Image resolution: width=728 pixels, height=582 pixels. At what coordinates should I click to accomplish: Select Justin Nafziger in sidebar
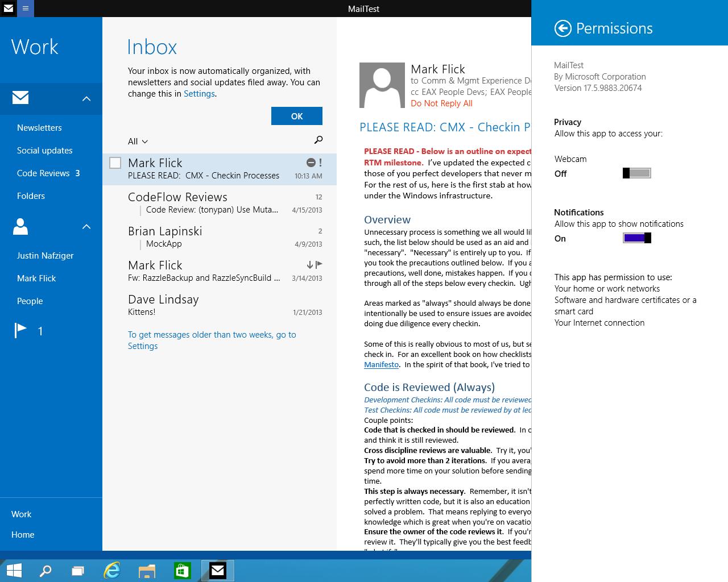pyautogui.click(x=45, y=255)
